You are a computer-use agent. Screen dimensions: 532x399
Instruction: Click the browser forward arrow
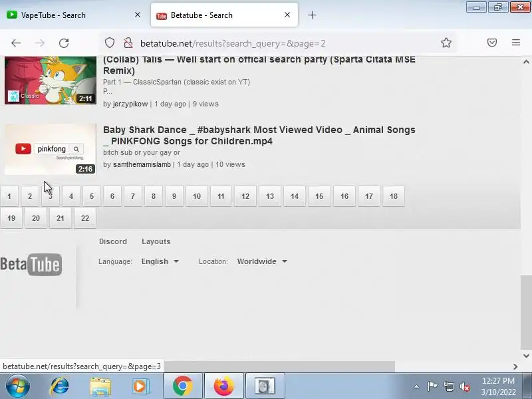coord(40,43)
